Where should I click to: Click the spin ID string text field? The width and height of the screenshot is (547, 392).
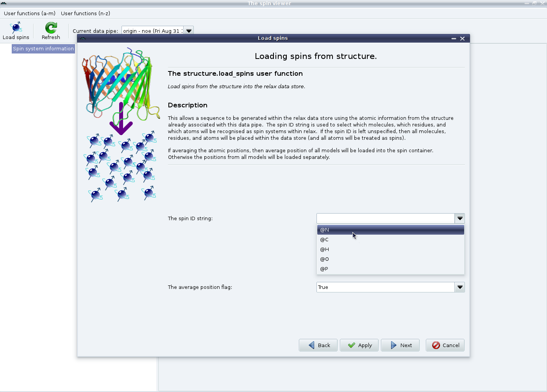[385, 219]
